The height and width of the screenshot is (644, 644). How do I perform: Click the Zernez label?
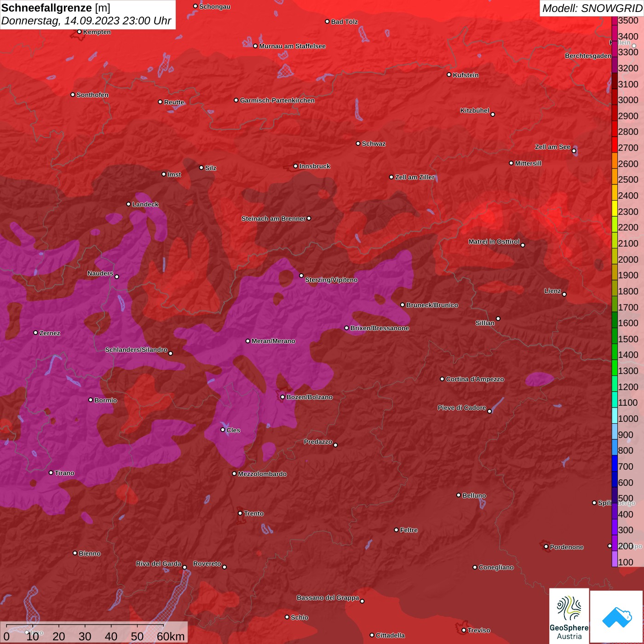(50, 333)
